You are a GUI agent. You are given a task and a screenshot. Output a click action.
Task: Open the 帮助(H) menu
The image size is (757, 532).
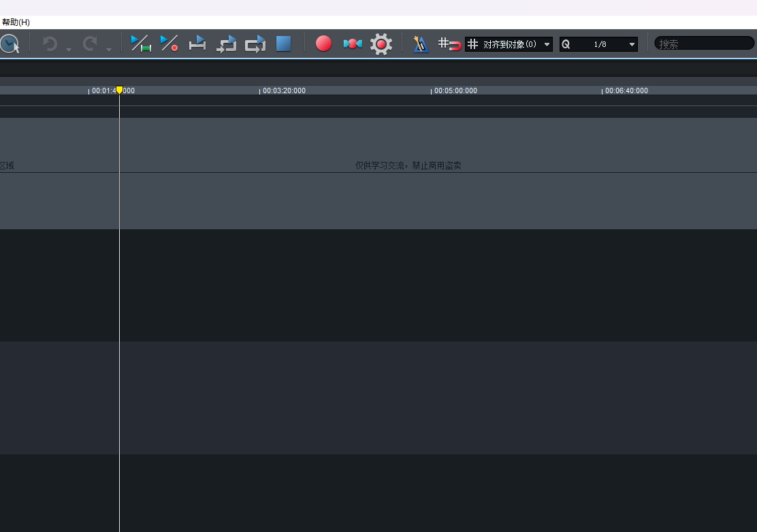click(16, 22)
